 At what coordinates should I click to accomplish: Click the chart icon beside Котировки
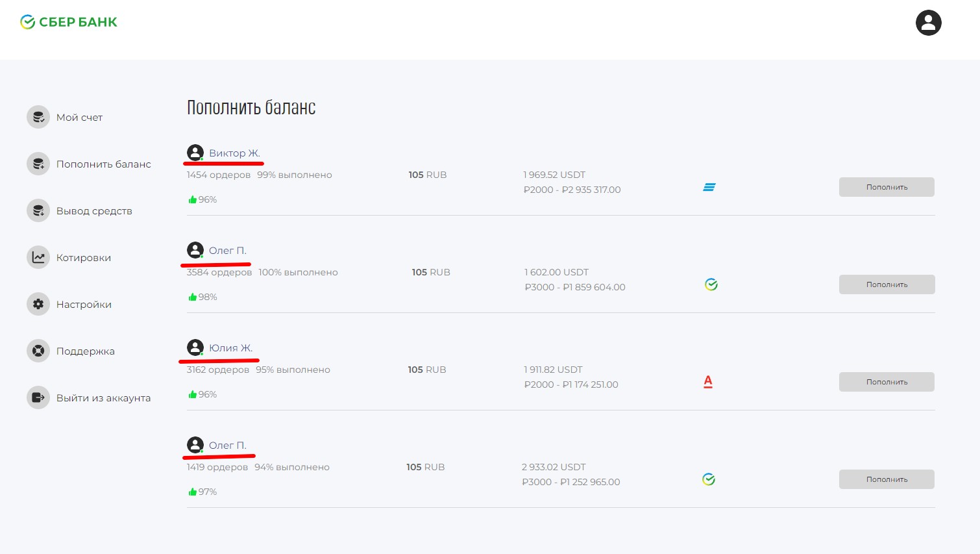click(38, 258)
